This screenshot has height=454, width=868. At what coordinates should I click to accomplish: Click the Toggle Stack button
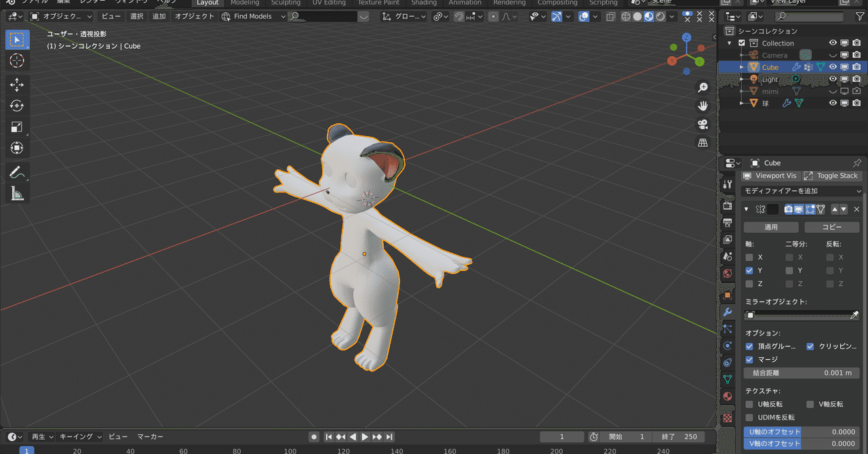tap(832, 176)
